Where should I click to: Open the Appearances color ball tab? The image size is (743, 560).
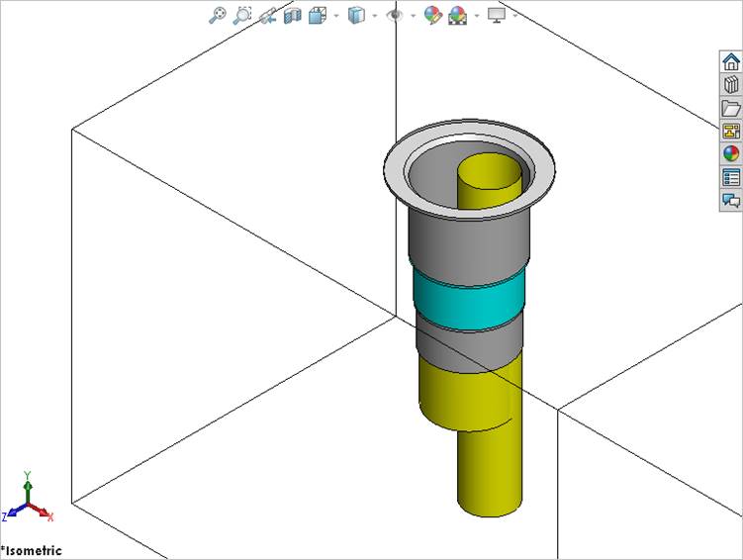731,153
